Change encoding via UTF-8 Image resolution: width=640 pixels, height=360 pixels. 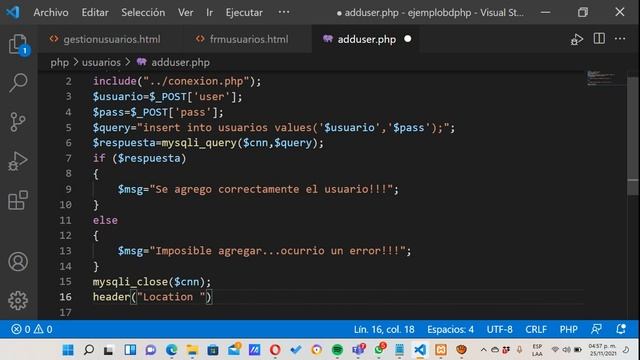[x=500, y=329]
